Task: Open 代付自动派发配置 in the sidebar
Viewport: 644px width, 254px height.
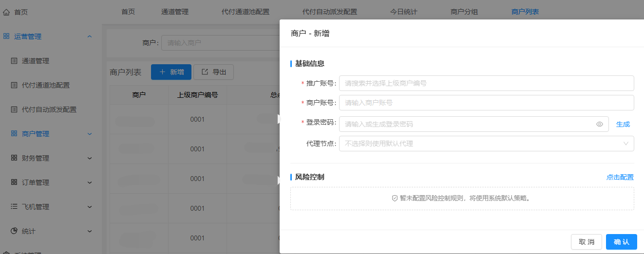Action: coord(49,109)
